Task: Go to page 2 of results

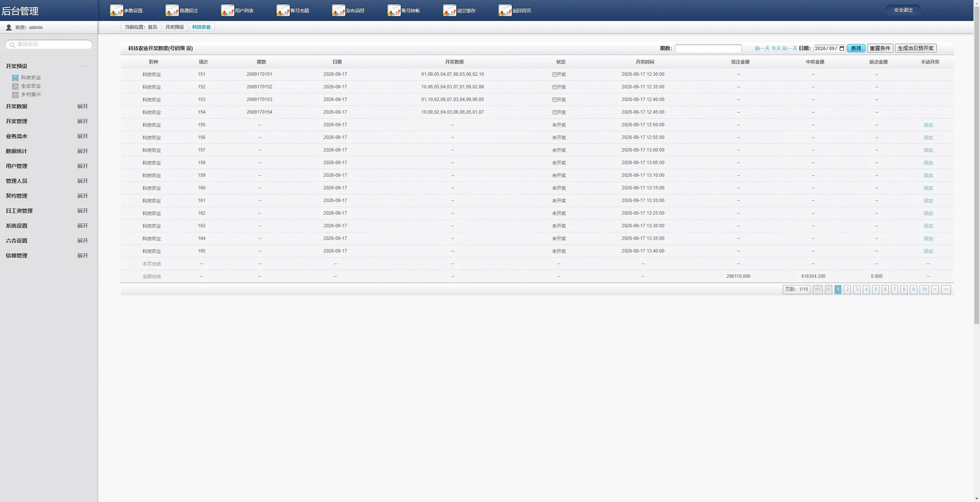Action: [847, 289]
